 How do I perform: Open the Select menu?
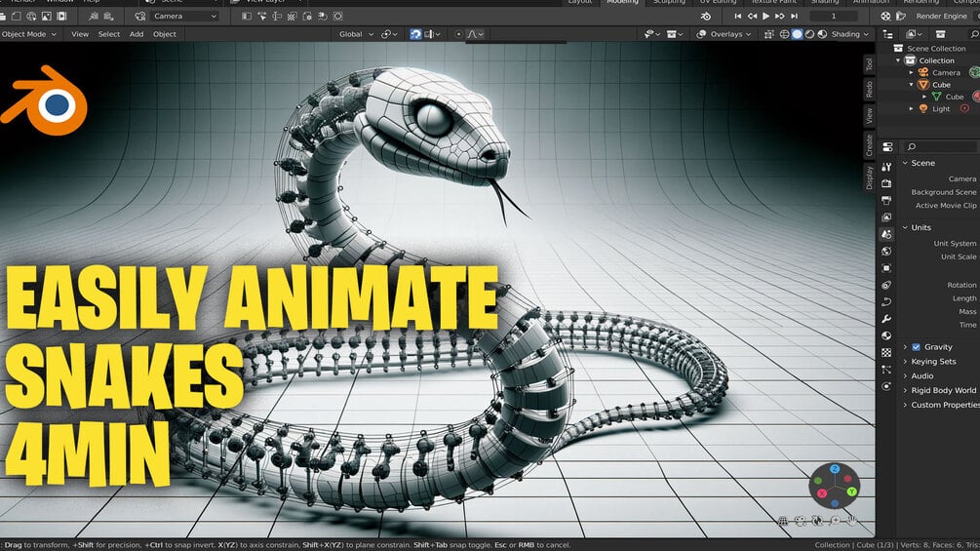pyautogui.click(x=109, y=34)
